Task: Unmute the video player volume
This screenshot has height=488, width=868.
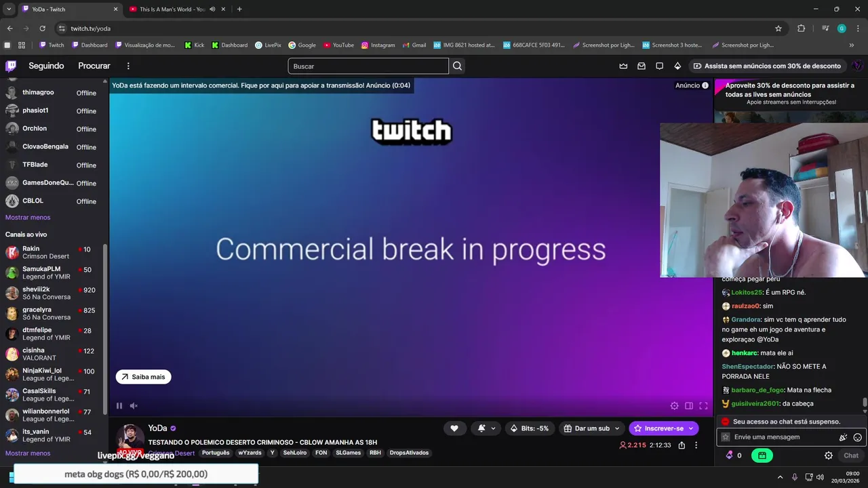Action: [x=134, y=406]
